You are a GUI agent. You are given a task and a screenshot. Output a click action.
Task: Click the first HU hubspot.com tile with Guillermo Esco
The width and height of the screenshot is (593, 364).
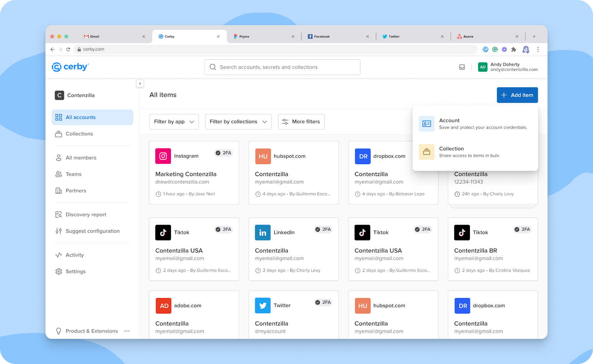[263, 156]
